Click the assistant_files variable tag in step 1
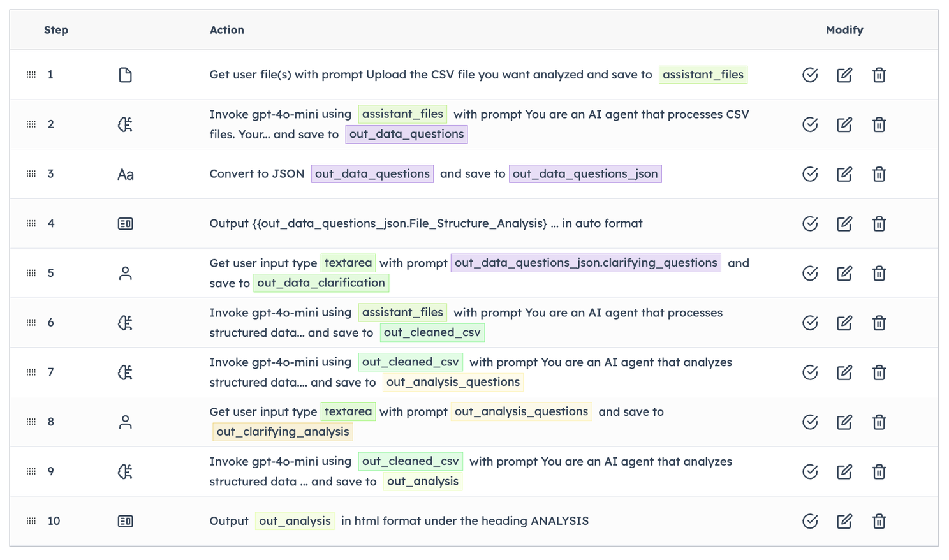This screenshot has height=560, width=949. (x=703, y=75)
